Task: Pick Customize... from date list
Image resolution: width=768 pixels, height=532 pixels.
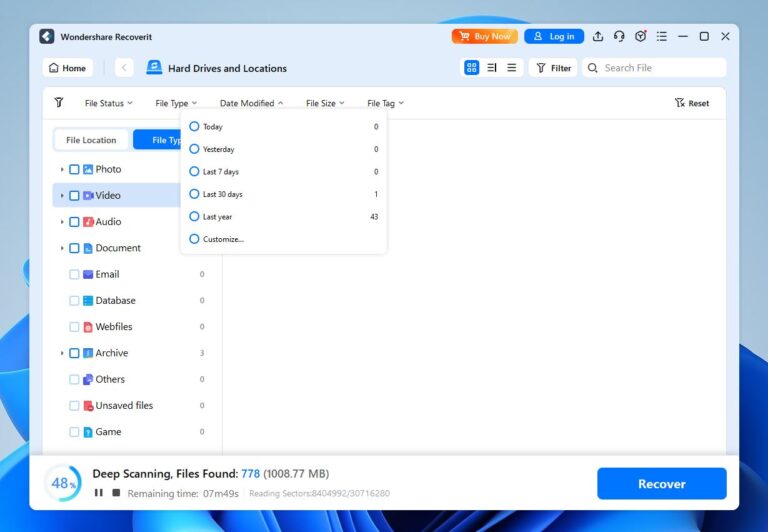Action: coord(194,239)
